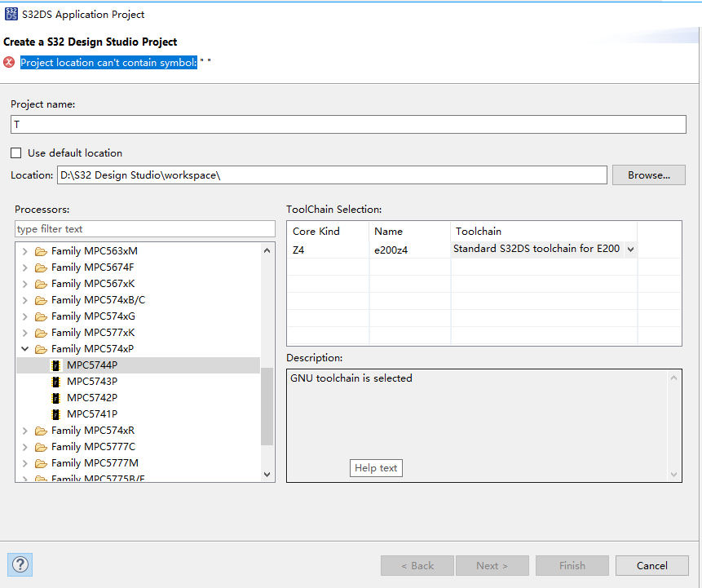Select MPC5744P processor in tree
Screen dimensions: 702x588
[138, 365]
